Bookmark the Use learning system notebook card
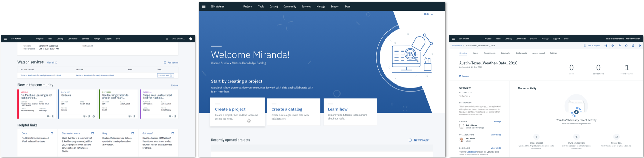Screen dimensions: 644x158 pyautogui.click(x=134, y=116)
